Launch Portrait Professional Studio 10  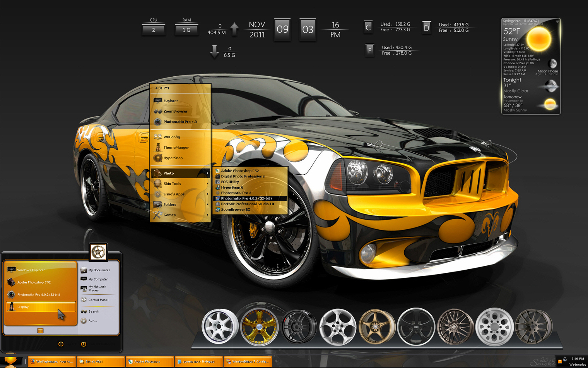pos(247,204)
